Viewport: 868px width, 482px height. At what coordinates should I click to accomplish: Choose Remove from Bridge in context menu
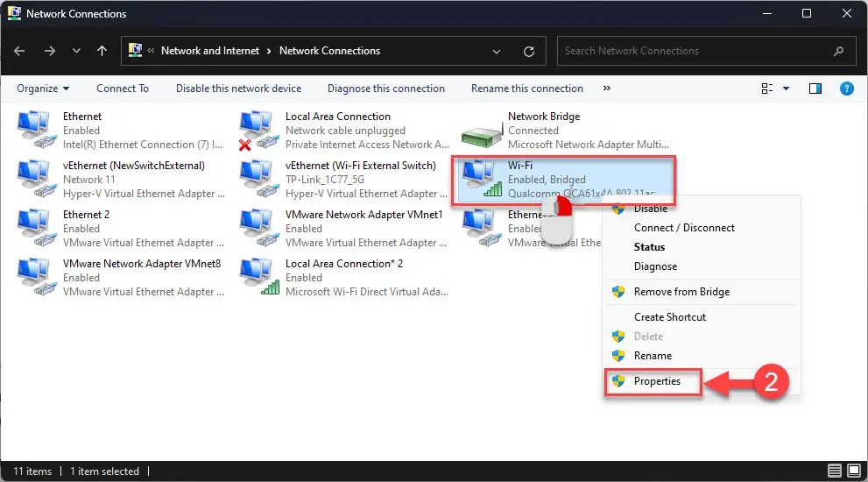[x=681, y=292]
